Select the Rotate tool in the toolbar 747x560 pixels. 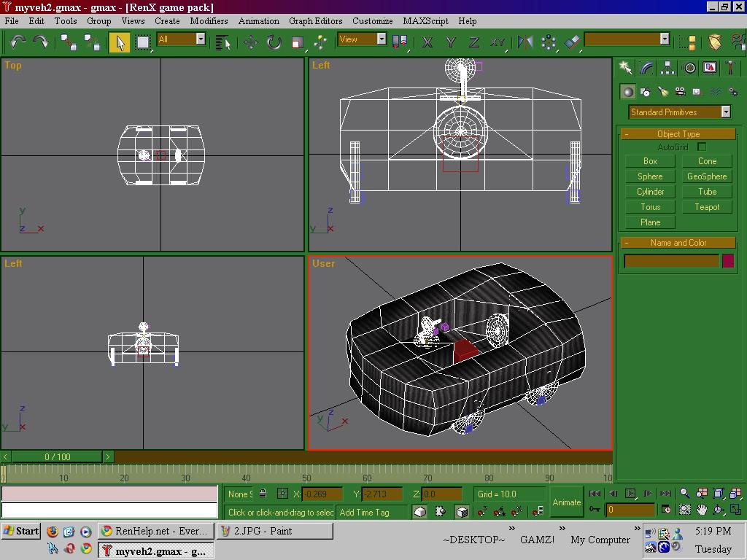[x=274, y=42]
